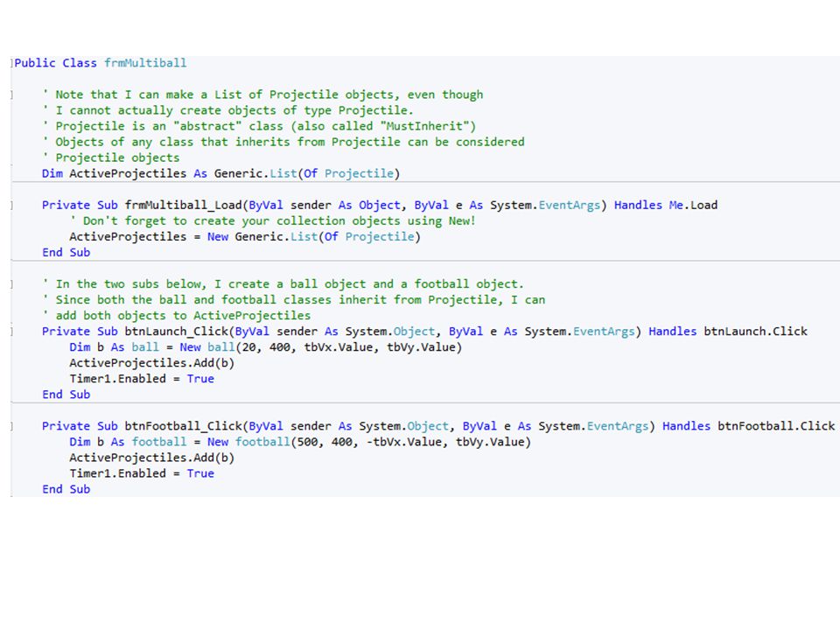Click the last 'End Sub' in the file
Viewport: 840px width, 630px height.
click(x=66, y=490)
